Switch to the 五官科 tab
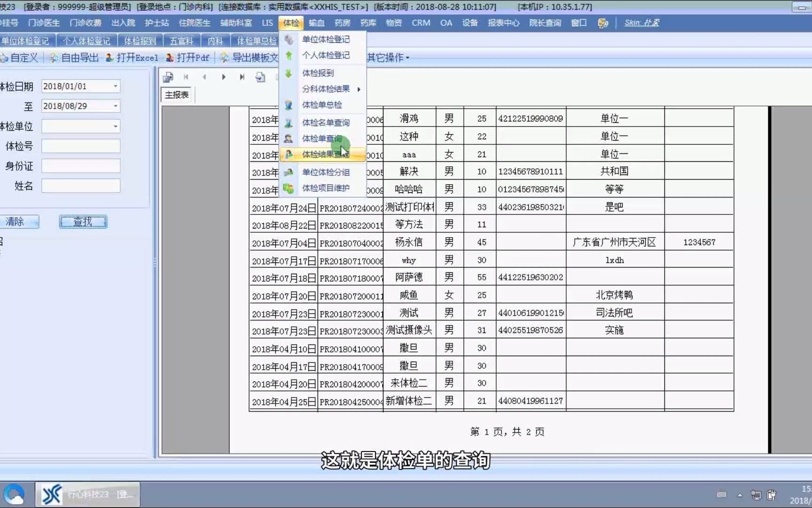 point(181,41)
